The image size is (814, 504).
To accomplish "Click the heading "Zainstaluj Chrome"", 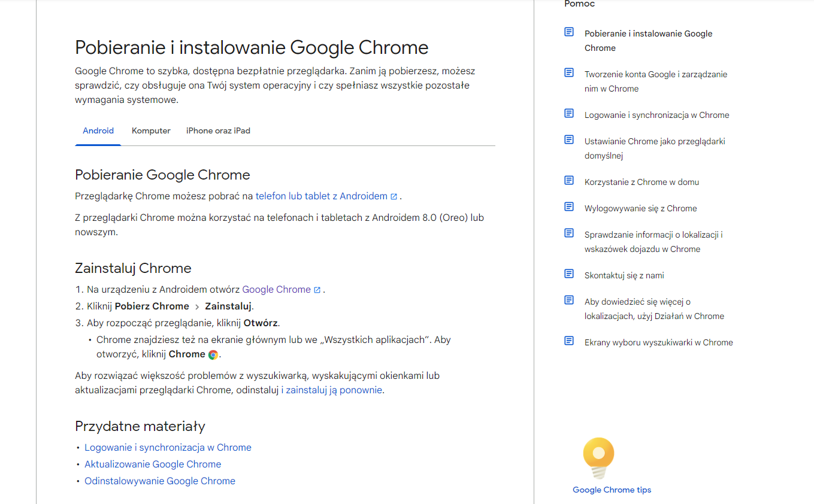I will tap(133, 268).
